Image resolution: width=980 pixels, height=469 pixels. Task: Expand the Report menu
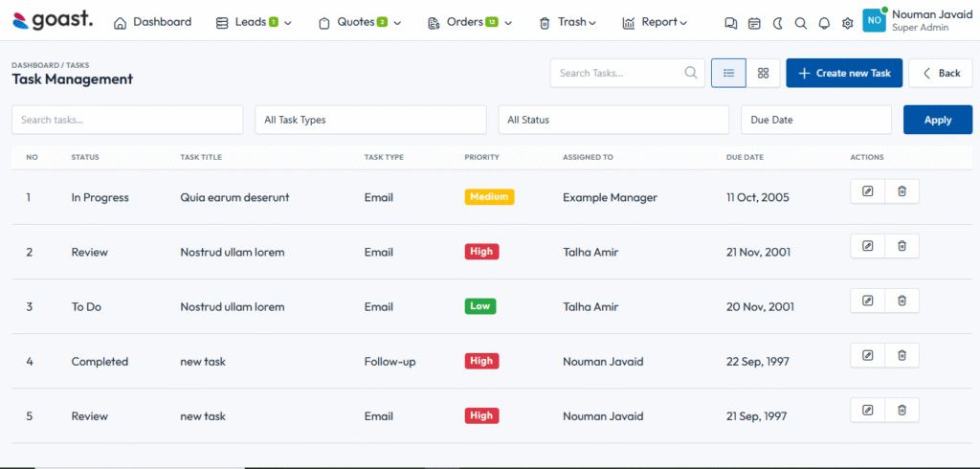click(655, 23)
